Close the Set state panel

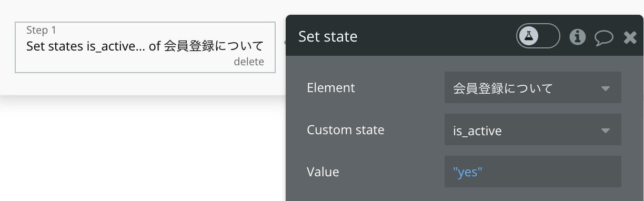(x=630, y=37)
